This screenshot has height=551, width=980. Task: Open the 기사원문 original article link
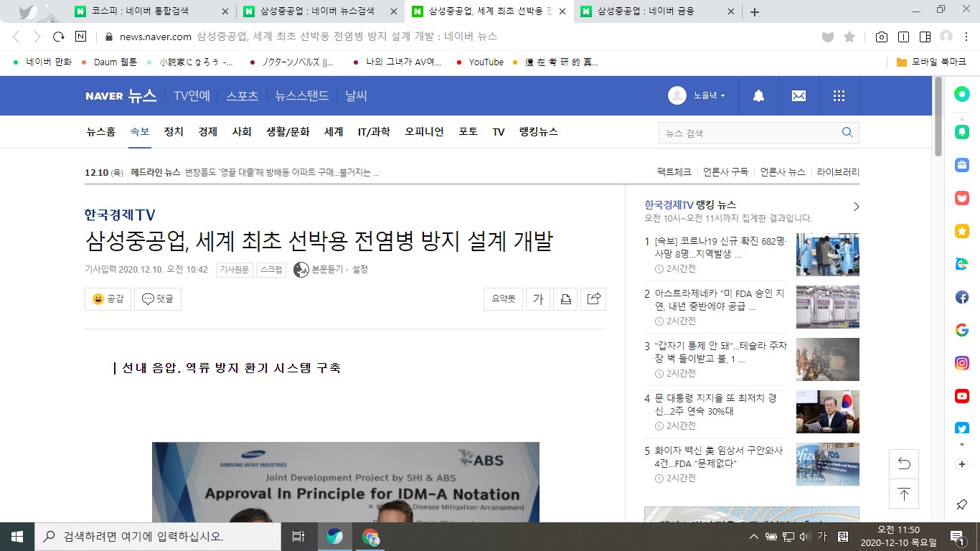tap(234, 270)
